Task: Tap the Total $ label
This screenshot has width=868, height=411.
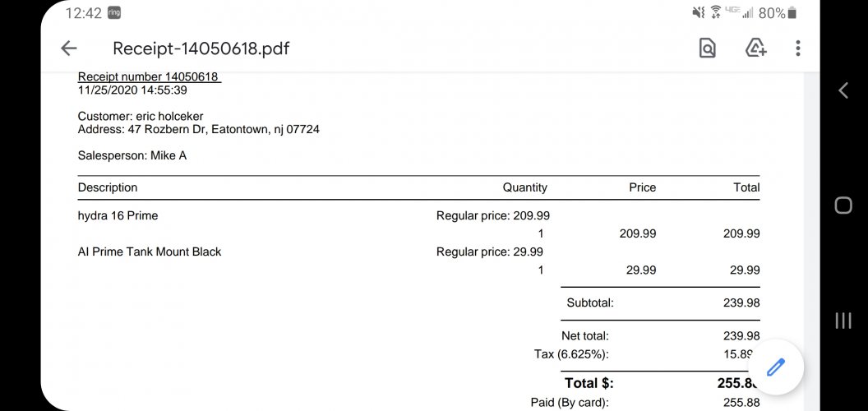Action: (589, 383)
